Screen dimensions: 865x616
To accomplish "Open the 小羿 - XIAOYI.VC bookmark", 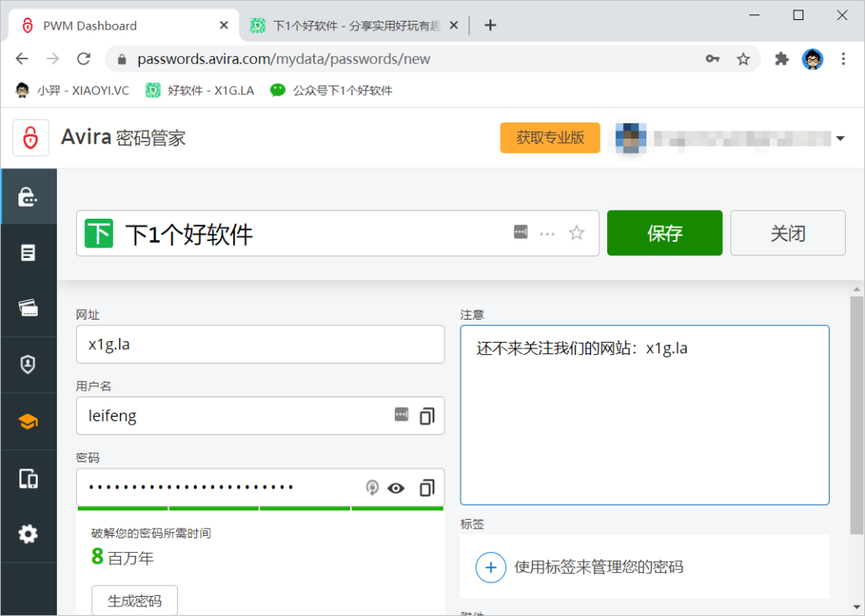I will 72,90.
